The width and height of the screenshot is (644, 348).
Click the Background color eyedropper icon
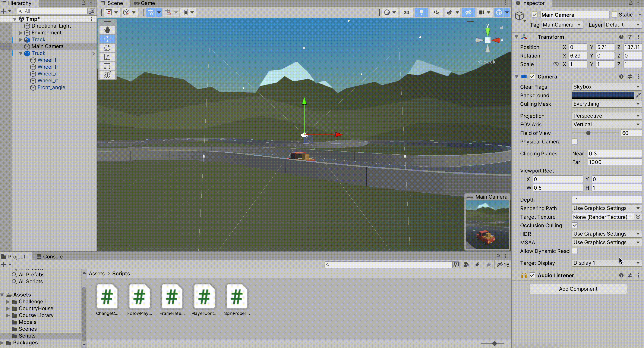pos(638,95)
